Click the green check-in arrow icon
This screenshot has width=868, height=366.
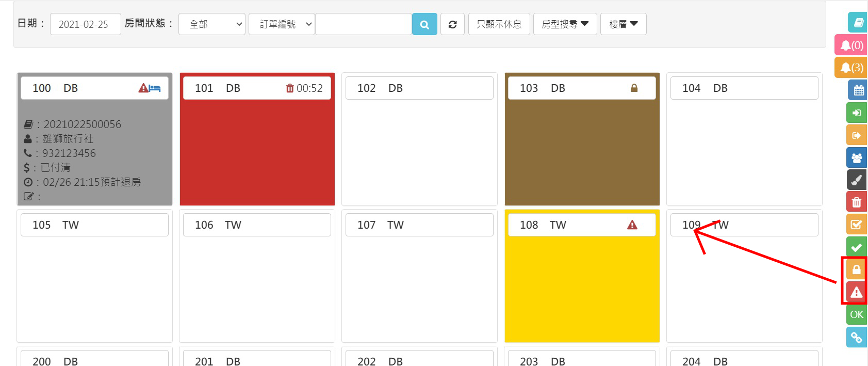[857, 113]
